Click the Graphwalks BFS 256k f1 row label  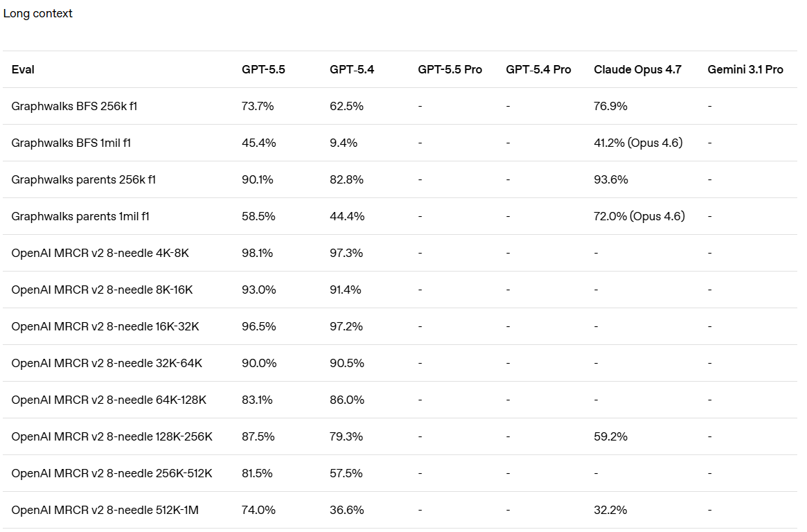(79, 106)
